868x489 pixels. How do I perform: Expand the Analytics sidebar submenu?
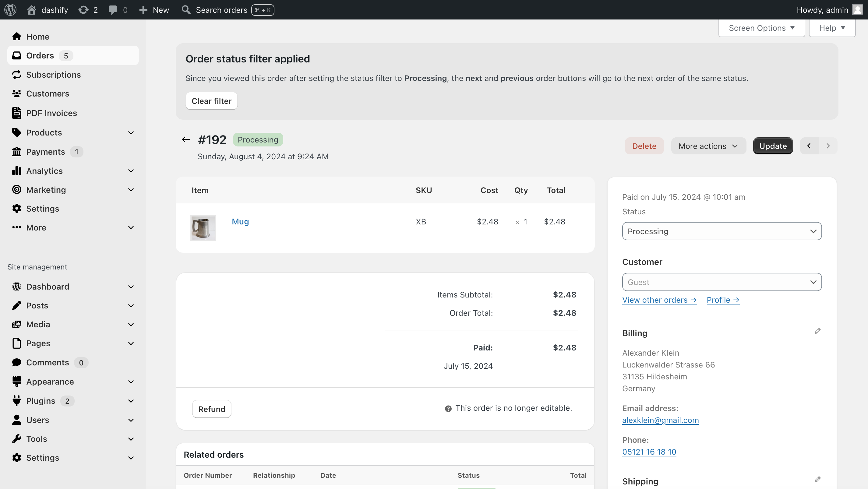(131, 171)
